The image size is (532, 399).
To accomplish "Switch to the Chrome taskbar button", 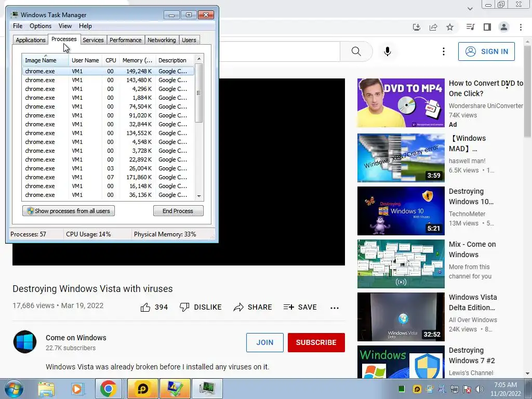I will (108, 389).
